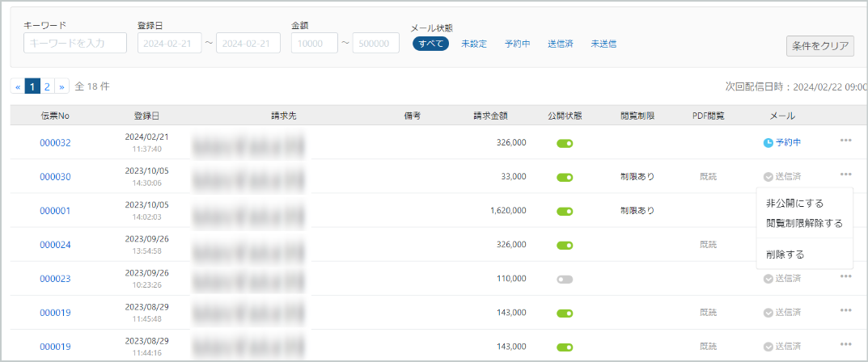The height and width of the screenshot is (362, 868).
Task: Go to the next page with »
Action: pyautogui.click(x=61, y=86)
